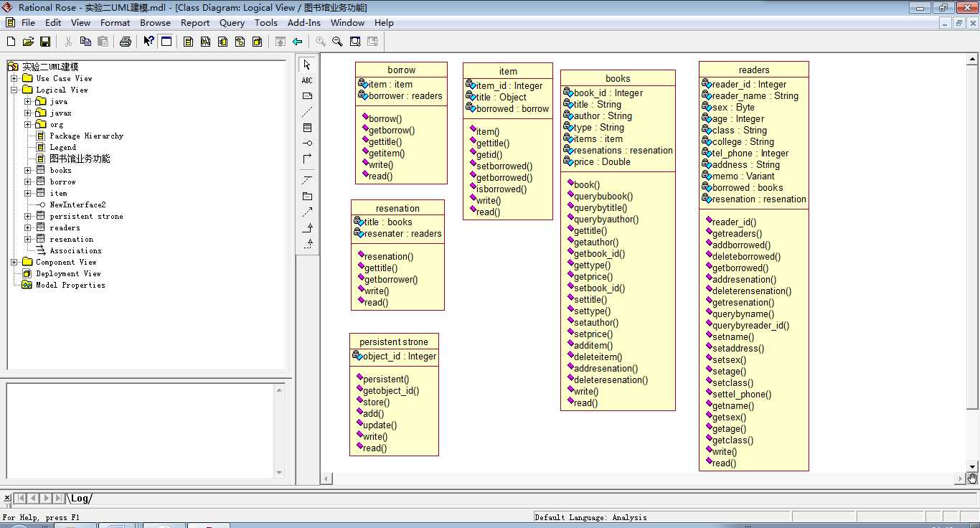The image size is (980, 528).
Task: Switch to the Log tab
Action: point(80,498)
